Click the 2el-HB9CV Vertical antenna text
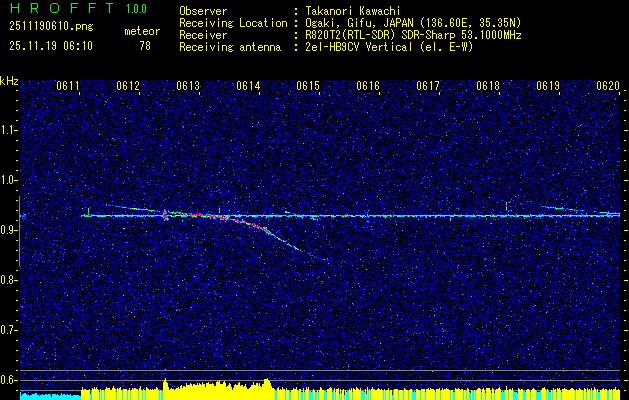This screenshot has width=629, height=400. pos(389,47)
